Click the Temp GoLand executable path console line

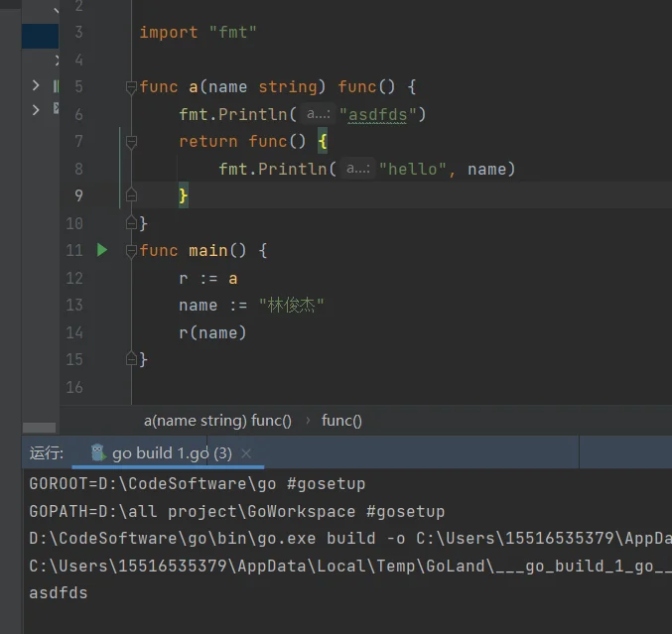350,567
